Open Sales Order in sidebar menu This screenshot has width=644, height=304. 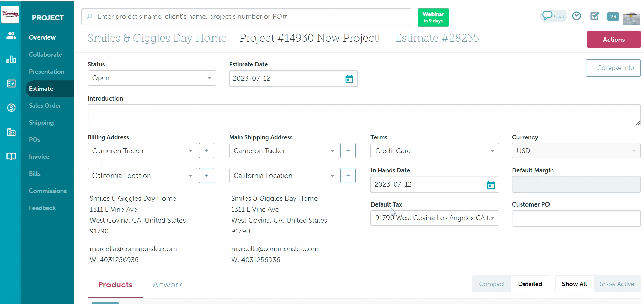coord(45,106)
